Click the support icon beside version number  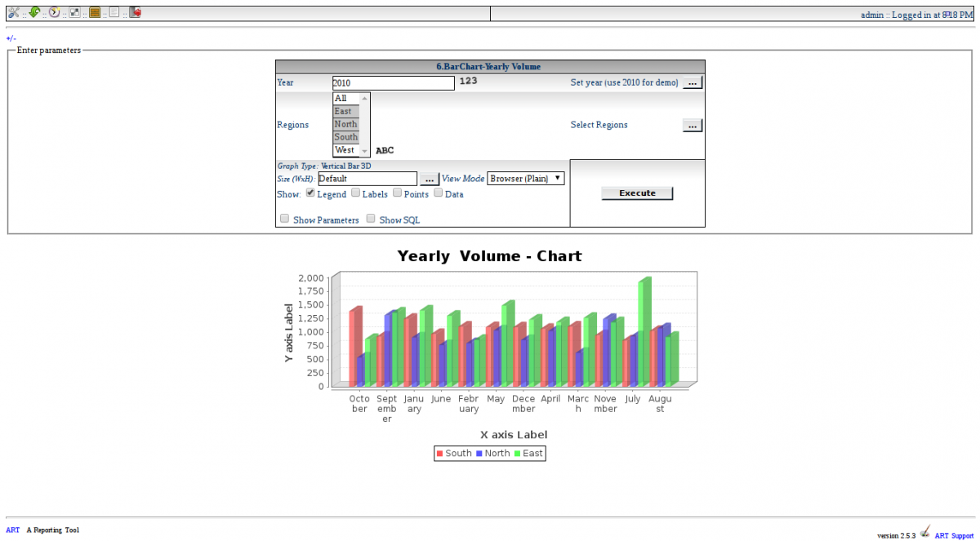point(924,531)
